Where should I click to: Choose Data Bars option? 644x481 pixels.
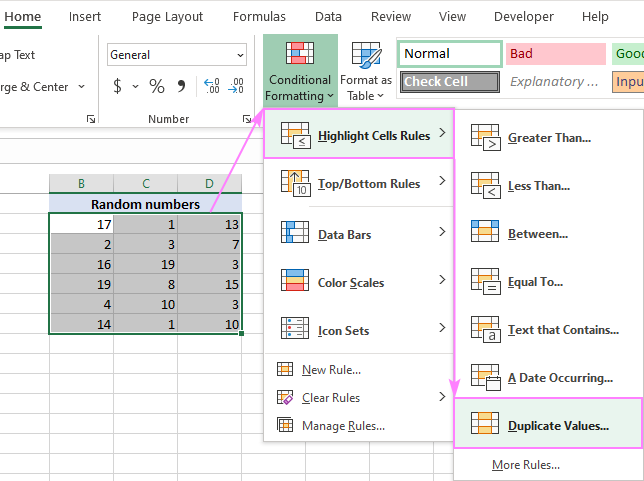pos(344,234)
